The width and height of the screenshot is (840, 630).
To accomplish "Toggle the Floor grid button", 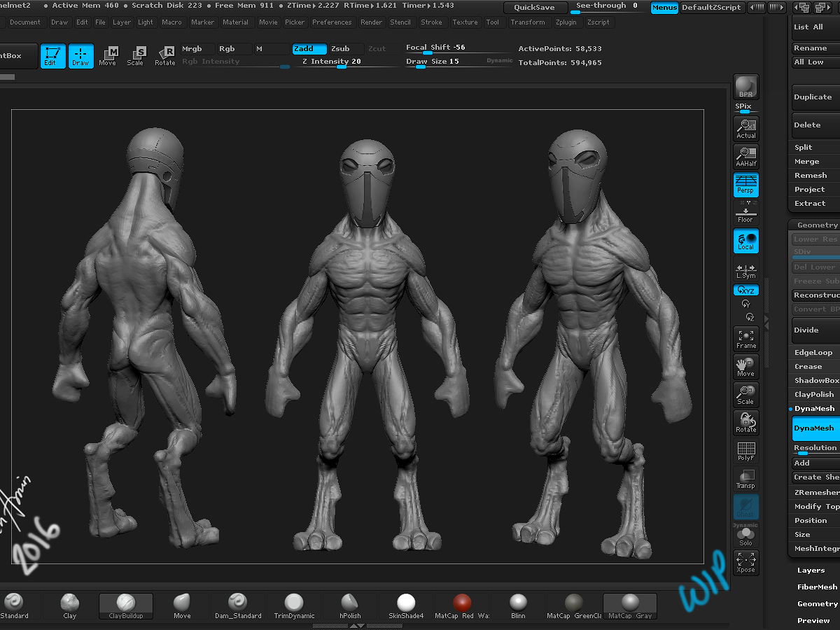I will [x=745, y=213].
